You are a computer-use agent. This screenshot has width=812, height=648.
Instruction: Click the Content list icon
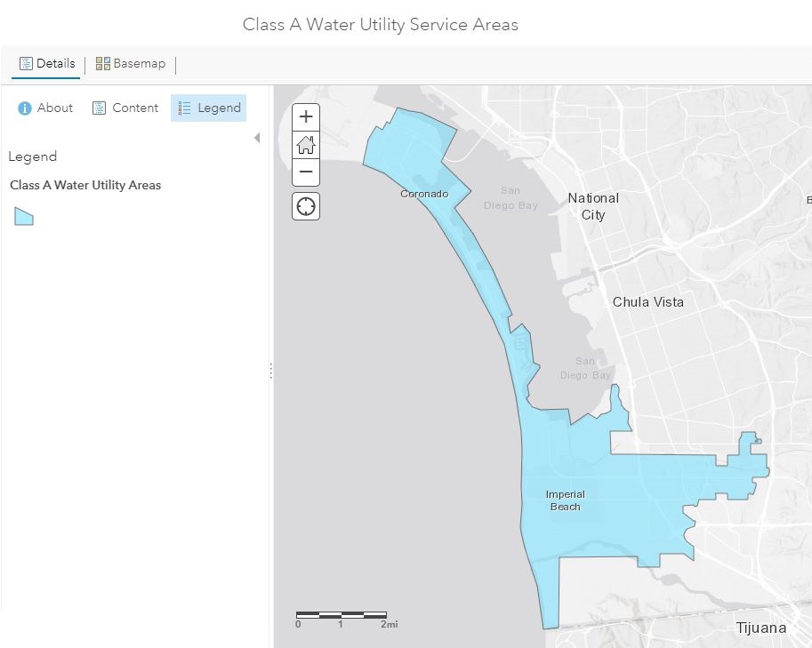[100, 108]
